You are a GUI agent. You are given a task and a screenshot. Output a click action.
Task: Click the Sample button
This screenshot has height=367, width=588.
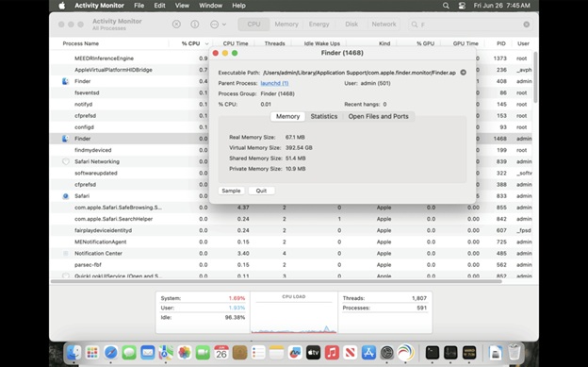click(231, 191)
